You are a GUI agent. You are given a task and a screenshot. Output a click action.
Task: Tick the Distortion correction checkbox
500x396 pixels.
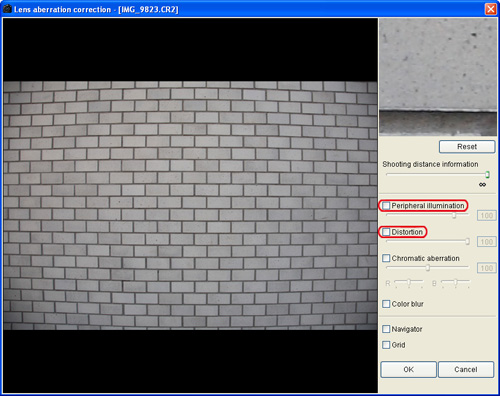[386, 232]
